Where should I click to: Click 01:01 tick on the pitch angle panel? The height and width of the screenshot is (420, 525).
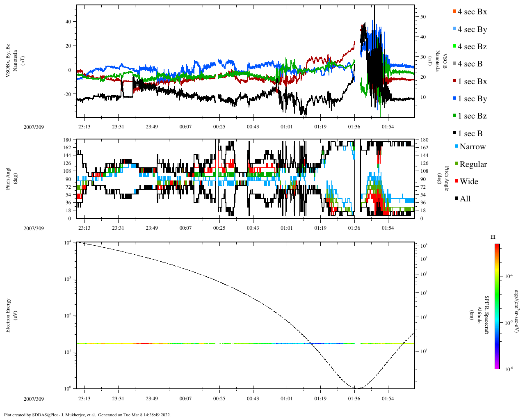[x=287, y=228]
